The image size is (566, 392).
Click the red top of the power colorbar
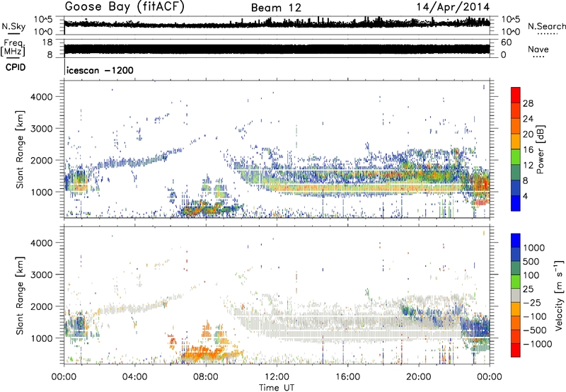tap(516, 95)
